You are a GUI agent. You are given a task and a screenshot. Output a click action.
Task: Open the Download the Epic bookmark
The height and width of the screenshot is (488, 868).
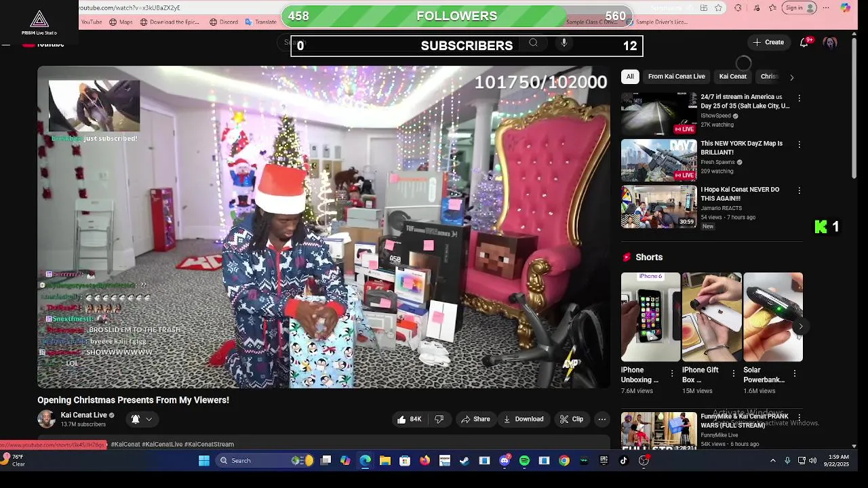[170, 22]
